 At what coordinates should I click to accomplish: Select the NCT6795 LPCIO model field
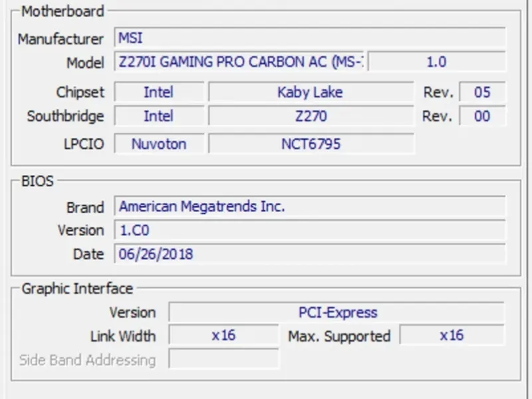pyautogui.click(x=310, y=144)
